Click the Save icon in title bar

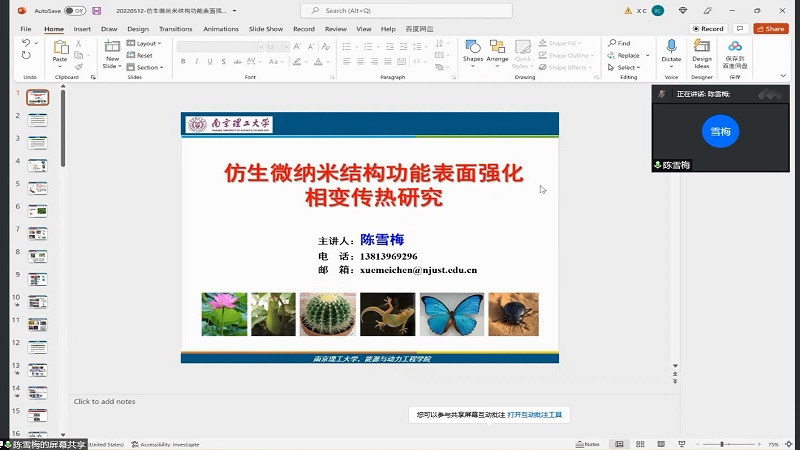(x=96, y=10)
